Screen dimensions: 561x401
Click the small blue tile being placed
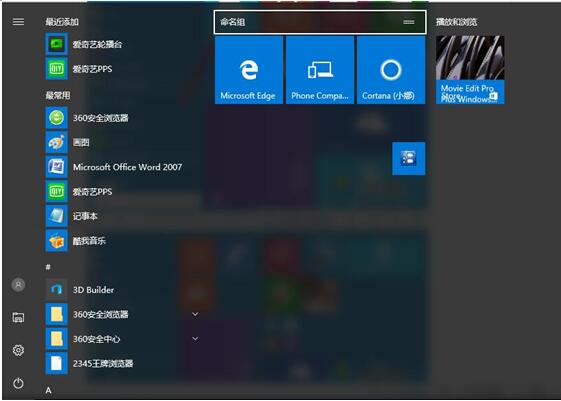[409, 158]
